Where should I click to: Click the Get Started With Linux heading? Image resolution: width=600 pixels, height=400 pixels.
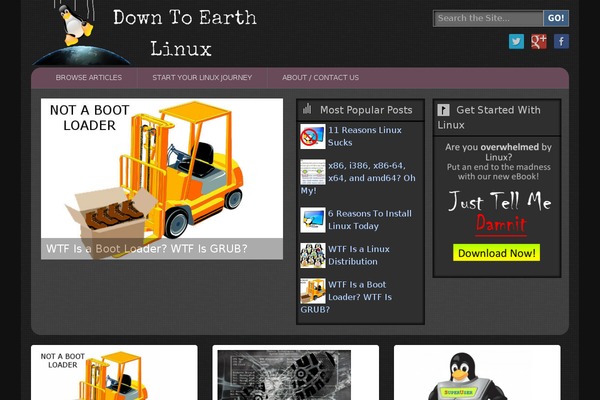489,117
